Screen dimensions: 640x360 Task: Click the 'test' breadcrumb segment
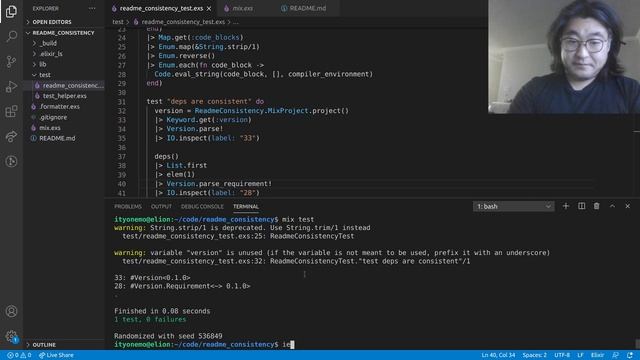pos(118,22)
